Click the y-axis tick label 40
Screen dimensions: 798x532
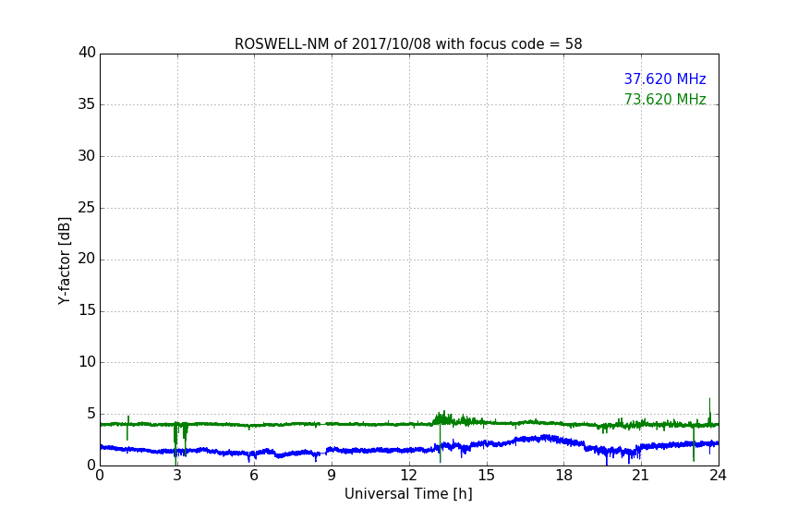pyautogui.click(x=87, y=53)
